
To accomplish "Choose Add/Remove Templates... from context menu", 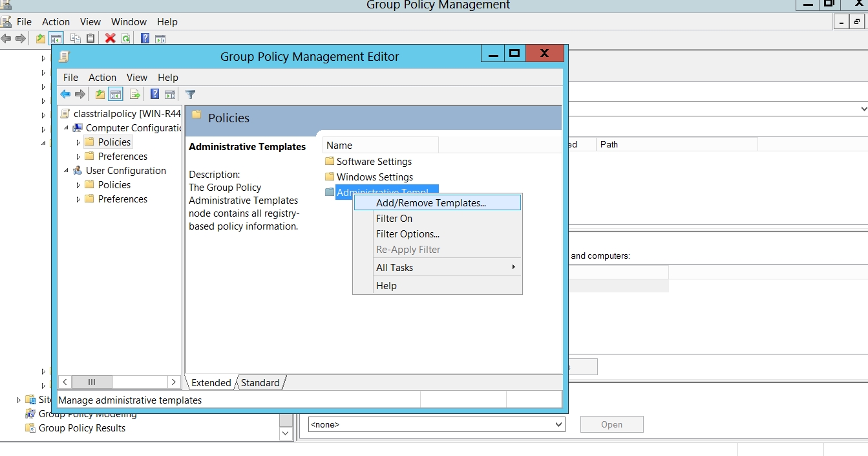I will coord(430,203).
